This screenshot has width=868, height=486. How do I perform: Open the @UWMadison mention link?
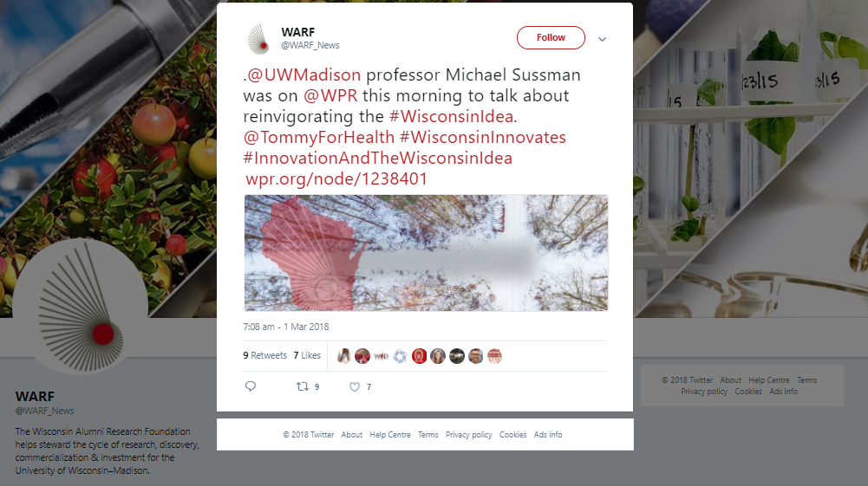(x=303, y=75)
